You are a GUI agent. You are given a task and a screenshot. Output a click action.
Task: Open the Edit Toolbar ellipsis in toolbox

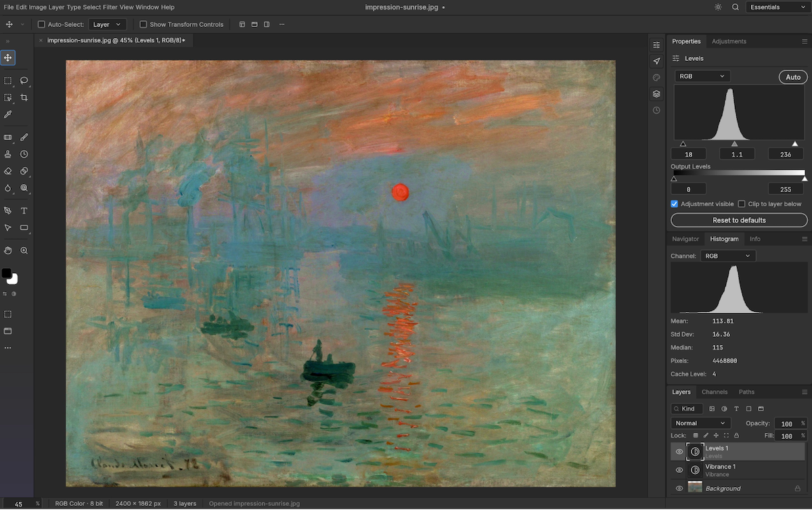point(8,348)
